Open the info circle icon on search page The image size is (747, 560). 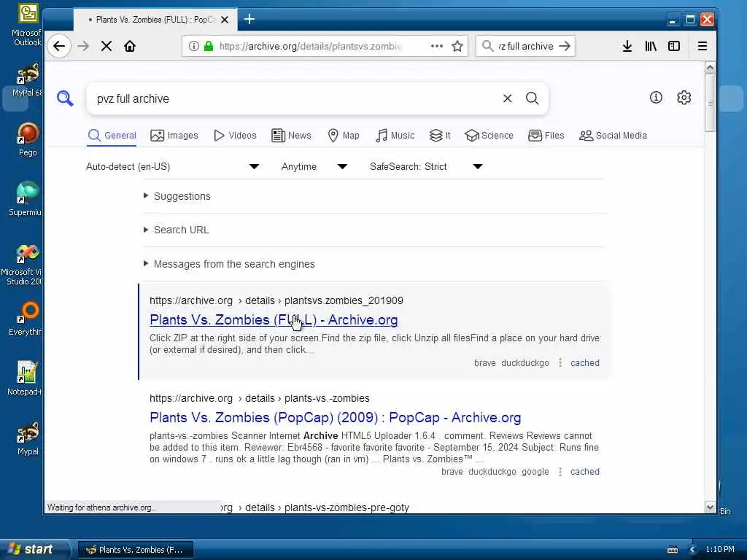coord(656,98)
